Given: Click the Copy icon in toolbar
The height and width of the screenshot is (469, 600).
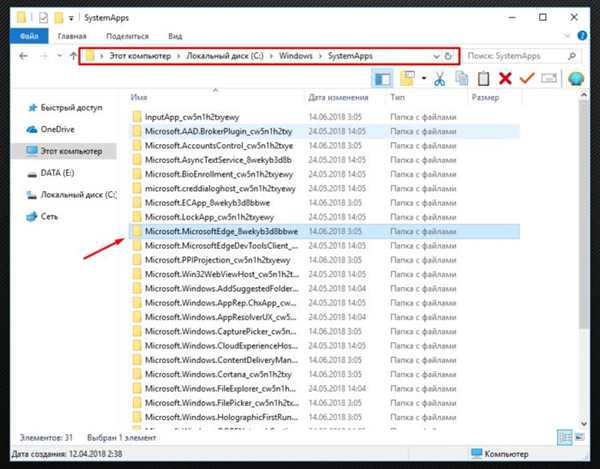Looking at the screenshot, I should click(461, 78).
